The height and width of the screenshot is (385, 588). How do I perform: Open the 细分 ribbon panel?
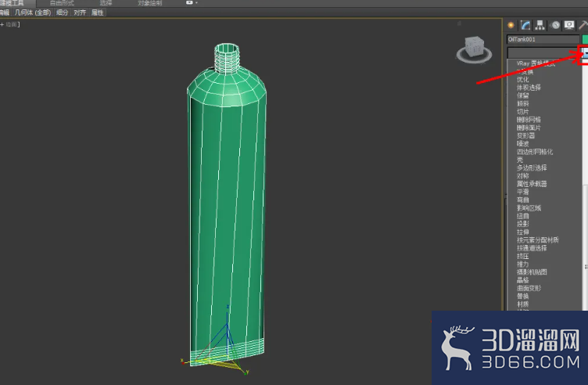(x=63, y=13)
